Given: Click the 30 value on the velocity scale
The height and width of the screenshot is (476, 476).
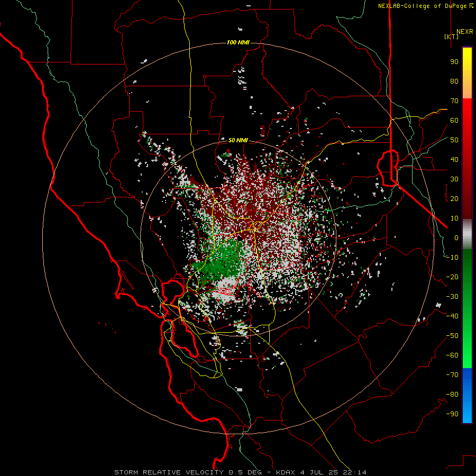Looking at the screenshot, I should (454, 179).
